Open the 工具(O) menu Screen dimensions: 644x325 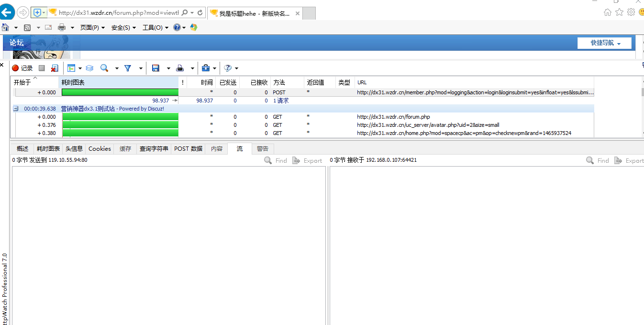[x=155, y=28]
